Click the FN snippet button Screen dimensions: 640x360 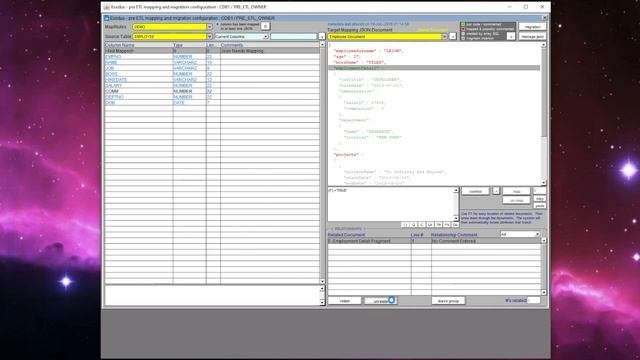click(x=447, y=225)
